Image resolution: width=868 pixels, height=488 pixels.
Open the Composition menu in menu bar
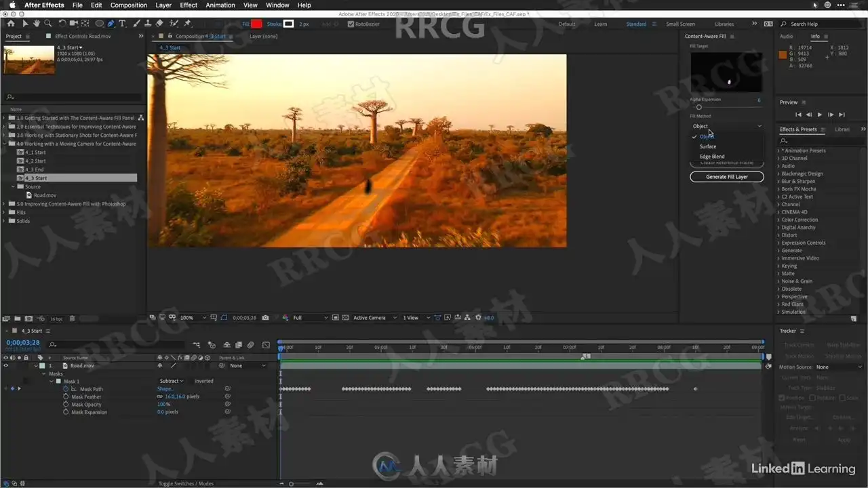point(129,5)
